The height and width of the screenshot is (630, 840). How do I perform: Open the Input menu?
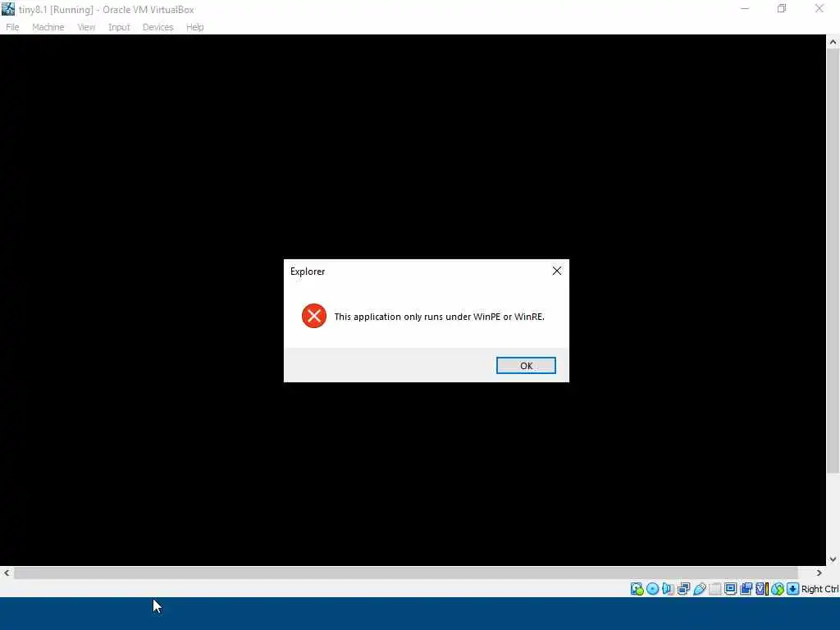[x=119, y=27]
